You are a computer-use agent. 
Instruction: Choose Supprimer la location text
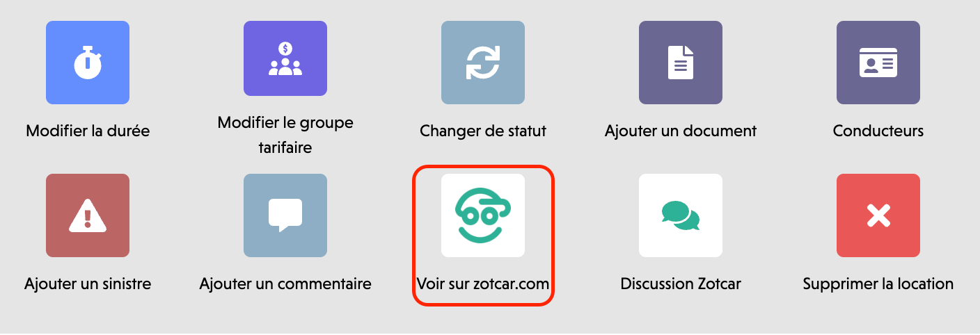point(878,284)
